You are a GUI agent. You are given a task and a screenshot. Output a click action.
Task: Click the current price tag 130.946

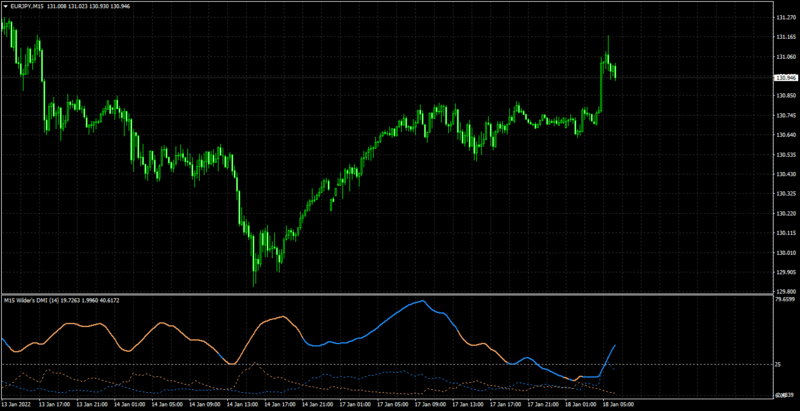pyautogui.click(x=785, y=78)
